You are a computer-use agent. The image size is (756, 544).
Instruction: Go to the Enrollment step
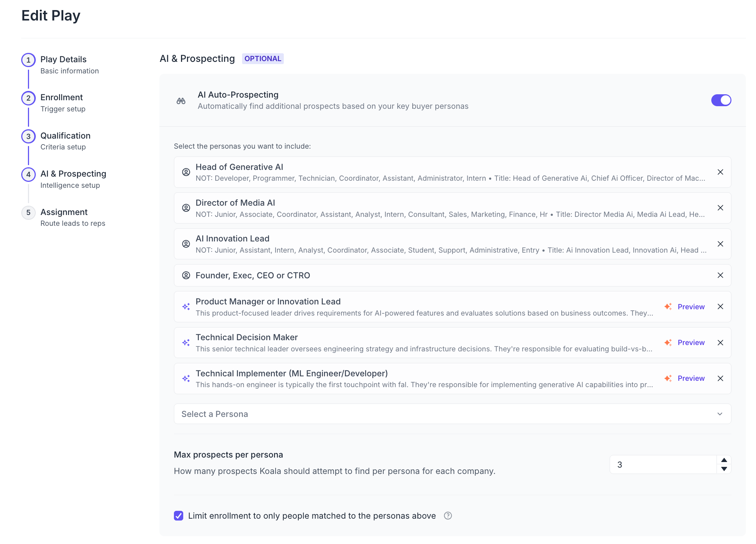[61, 98]
